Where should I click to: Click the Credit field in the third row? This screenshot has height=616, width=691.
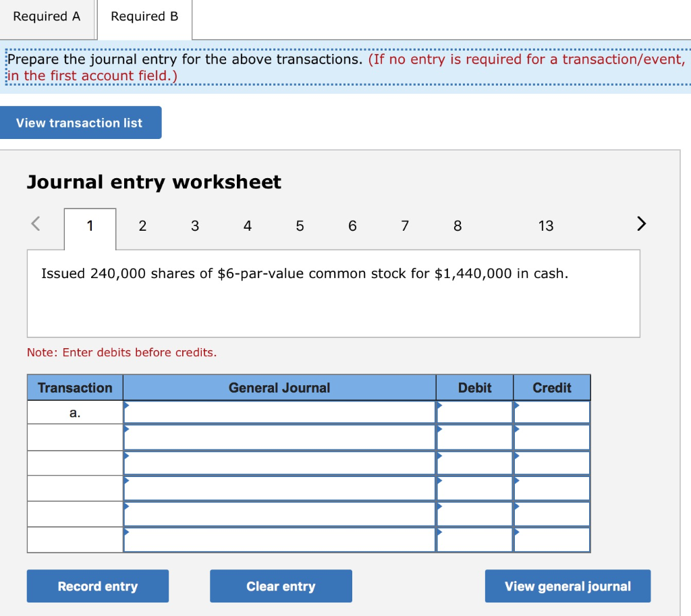coord(552,463)
